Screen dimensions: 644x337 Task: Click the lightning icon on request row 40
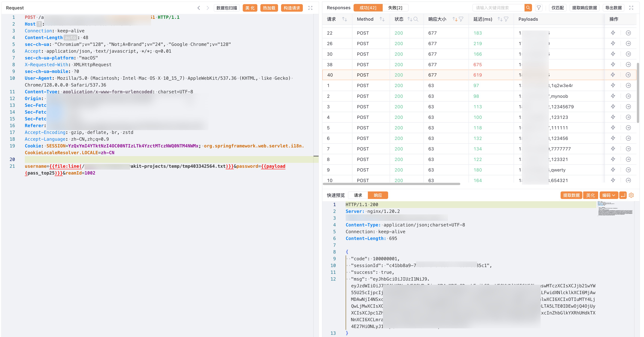pyautogui.click(x=613, y=75)
